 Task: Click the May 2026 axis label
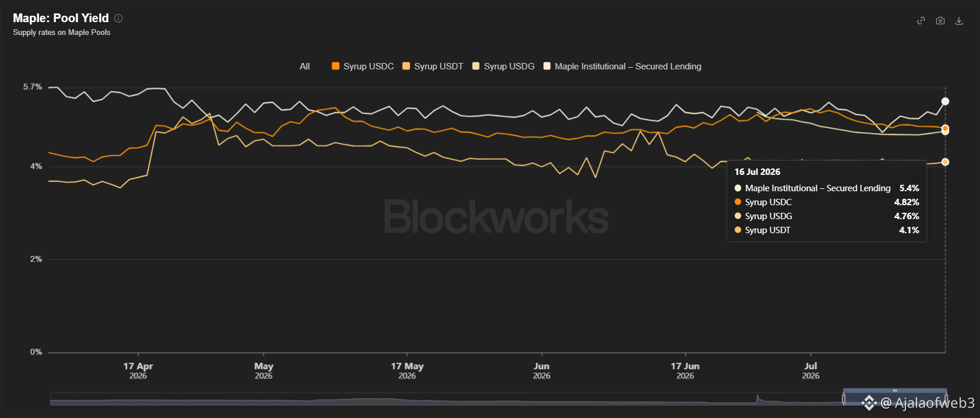coord(264,371)
